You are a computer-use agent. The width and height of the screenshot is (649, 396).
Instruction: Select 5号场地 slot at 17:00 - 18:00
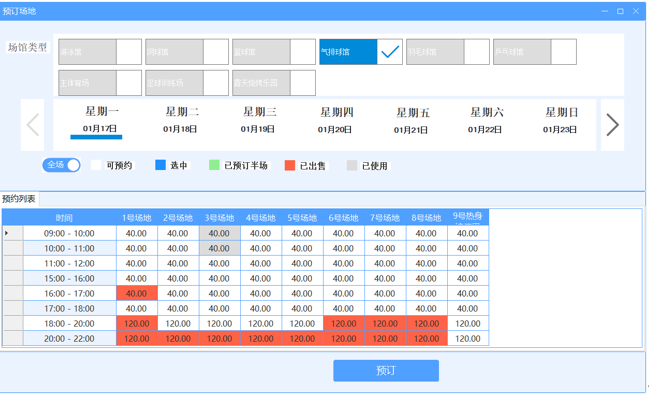point(302,308)
